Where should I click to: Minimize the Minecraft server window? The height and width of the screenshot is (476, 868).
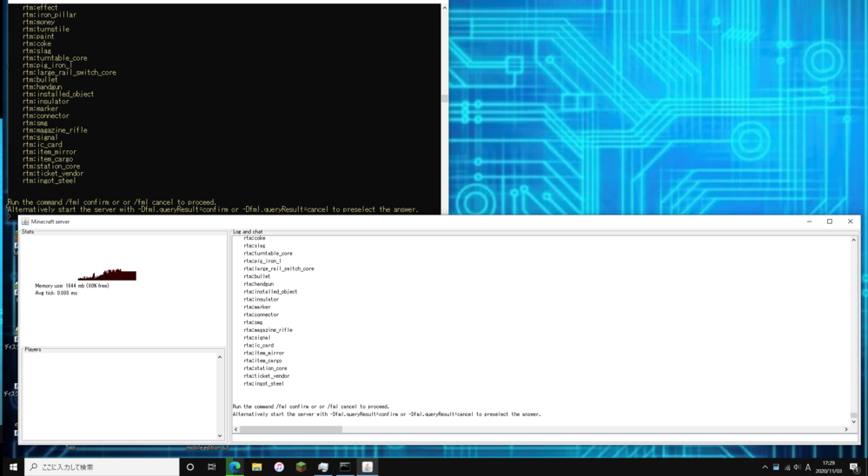(809, 221)
